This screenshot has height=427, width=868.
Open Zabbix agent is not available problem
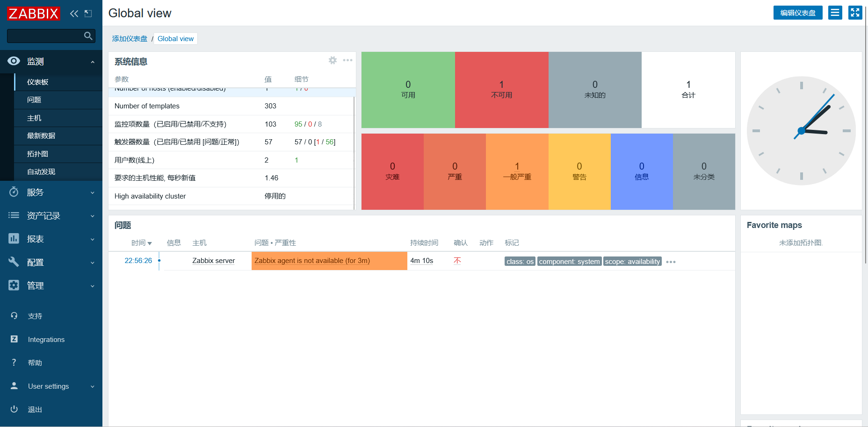[x=312, y=261]
